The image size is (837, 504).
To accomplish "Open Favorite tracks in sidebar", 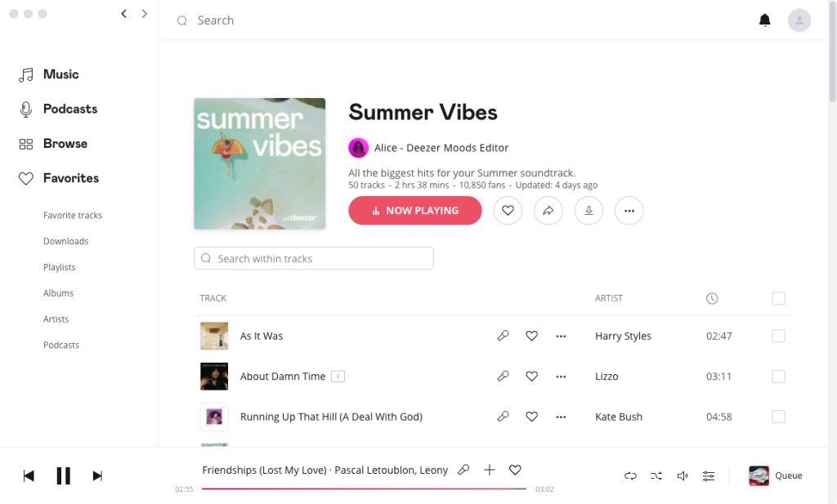I will (x=73, y=216).
